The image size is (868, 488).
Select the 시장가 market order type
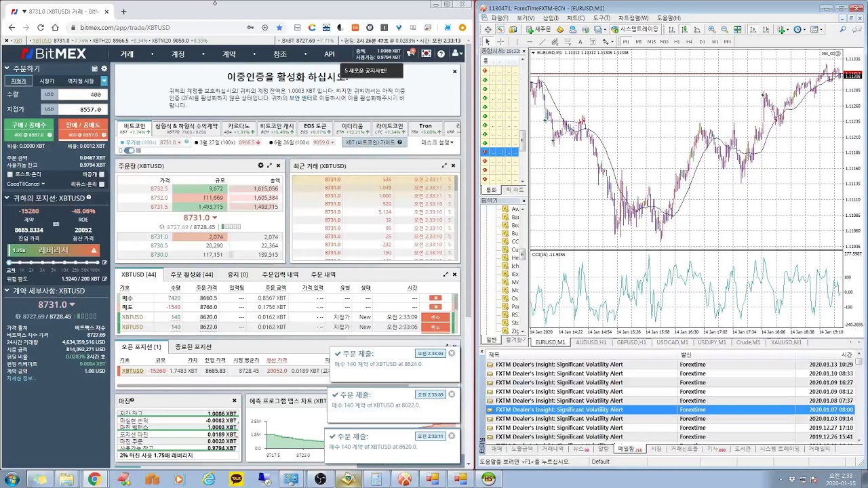click(x=47, y=81)
